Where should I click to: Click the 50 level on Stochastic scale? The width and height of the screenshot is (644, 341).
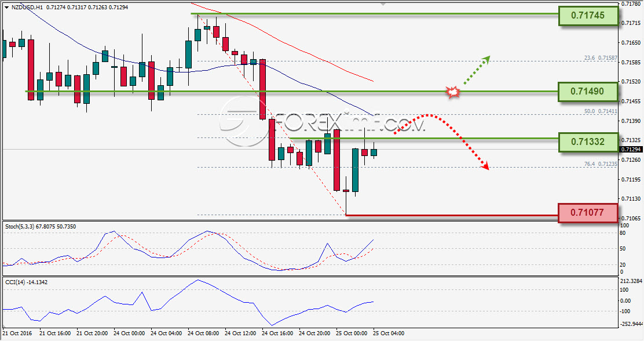pyautogui.click(x=623, y=249)
